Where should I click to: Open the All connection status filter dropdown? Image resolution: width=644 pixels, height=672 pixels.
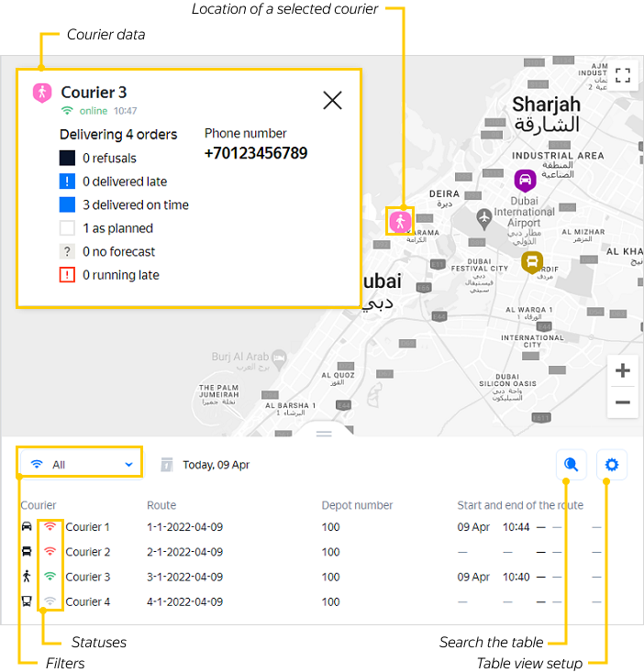(82, 465)
